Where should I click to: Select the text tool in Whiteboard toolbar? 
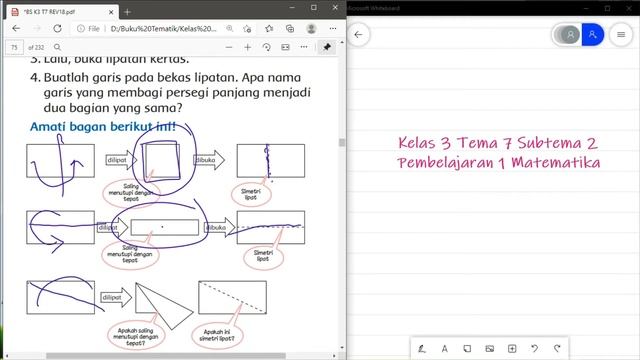tap(444, 349)
